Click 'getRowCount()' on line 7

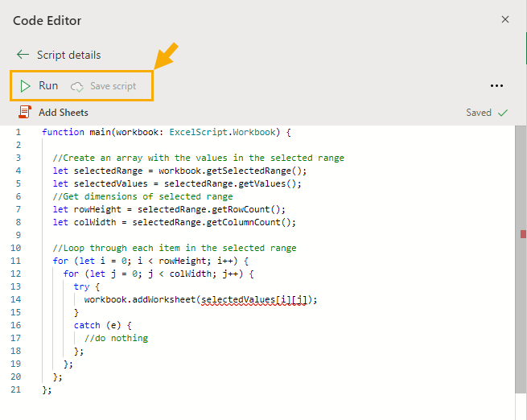tap(245, 209)
